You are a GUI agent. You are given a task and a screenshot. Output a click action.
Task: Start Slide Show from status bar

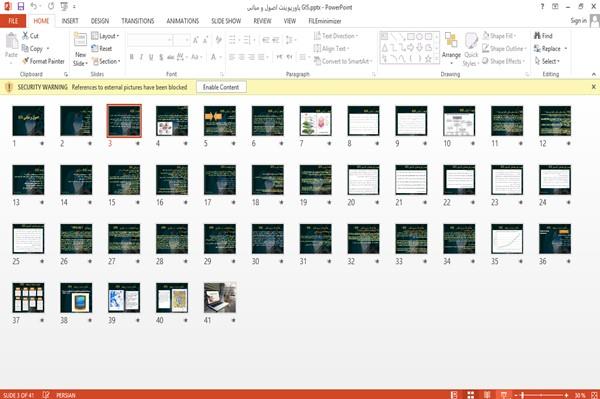coord(504,395)
